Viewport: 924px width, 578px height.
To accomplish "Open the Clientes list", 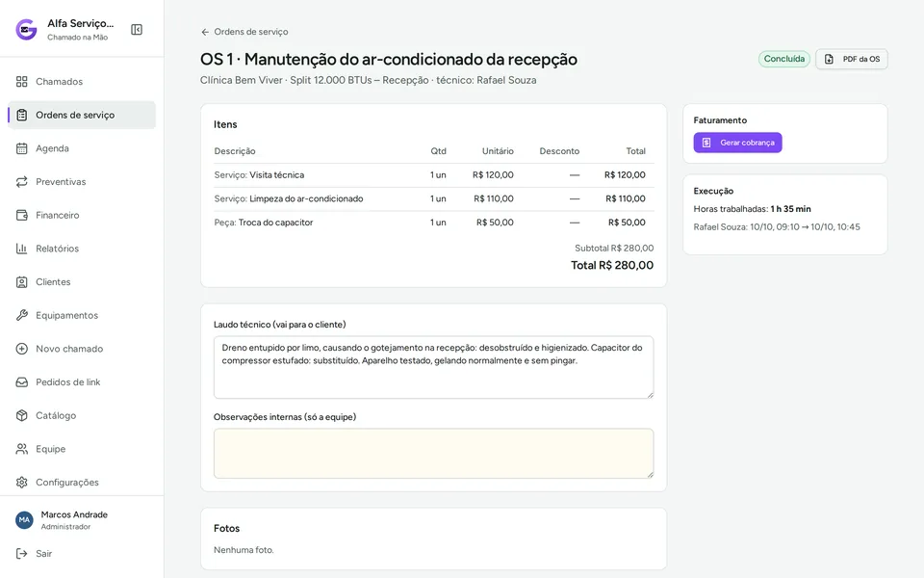I will click(x=81, y=282).
